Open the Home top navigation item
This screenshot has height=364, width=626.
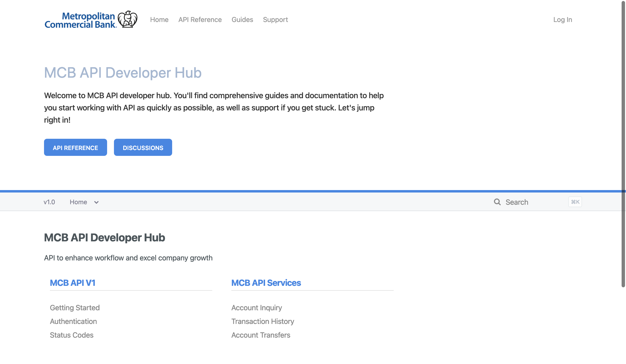[159, 20]
